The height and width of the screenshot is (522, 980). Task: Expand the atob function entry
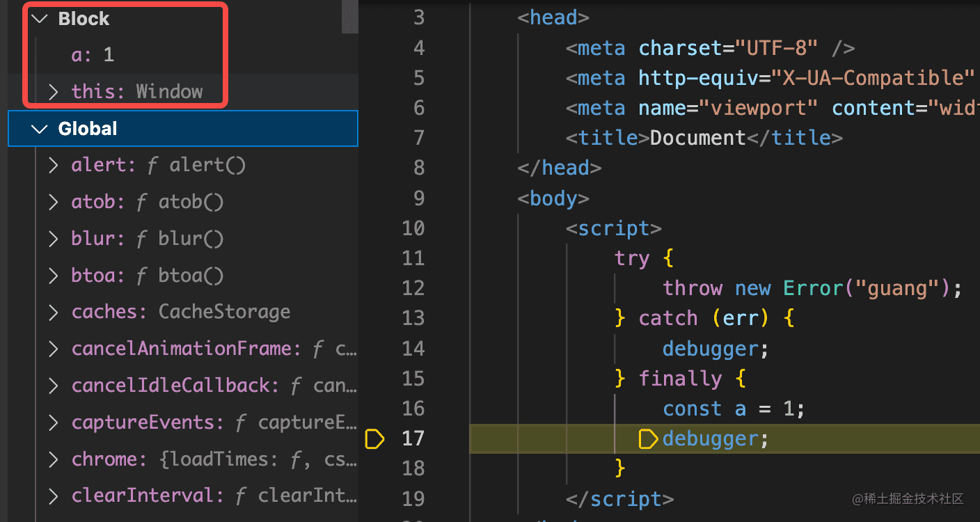(x=54, y=202)
